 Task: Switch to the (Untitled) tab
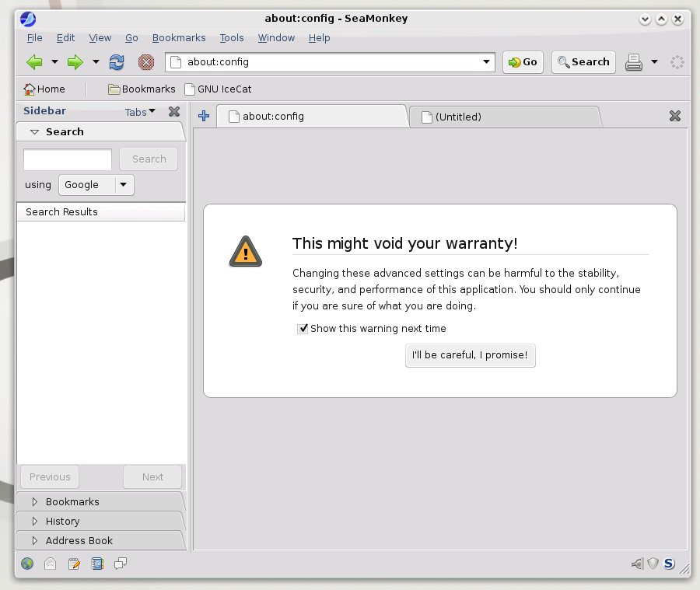coord(505,117)
